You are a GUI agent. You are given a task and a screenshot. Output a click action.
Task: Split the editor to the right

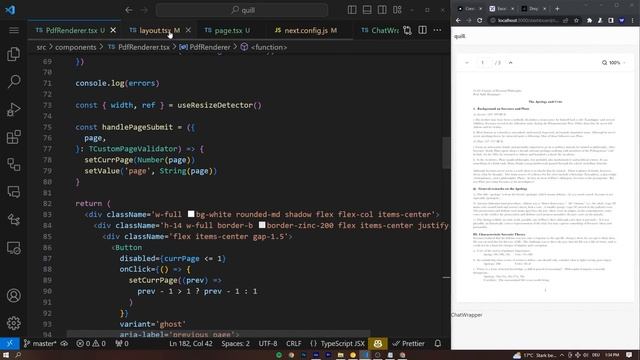tap(422, 30)
